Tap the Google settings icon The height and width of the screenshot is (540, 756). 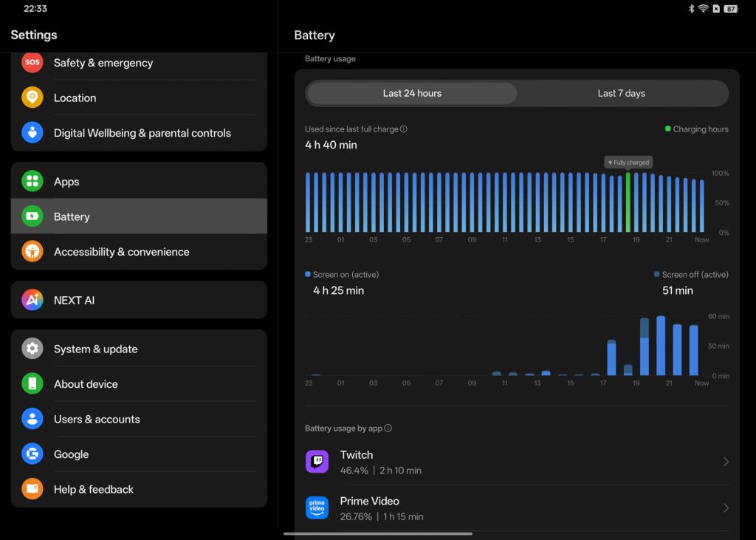32,454
